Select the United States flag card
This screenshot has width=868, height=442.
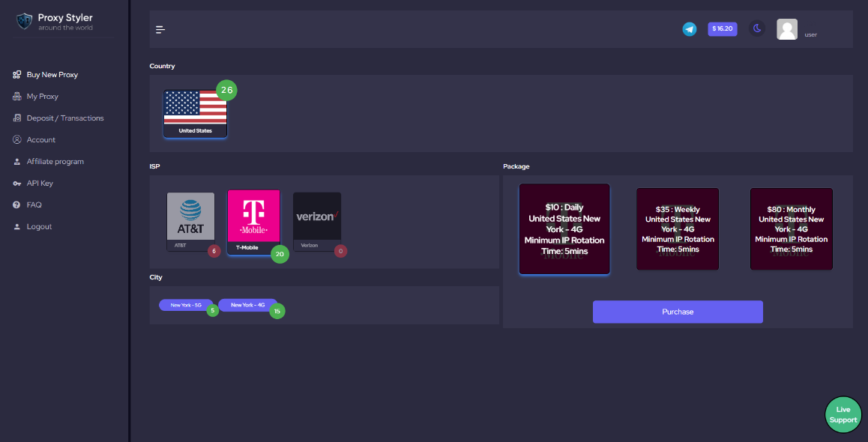click(x=195, y=113)
